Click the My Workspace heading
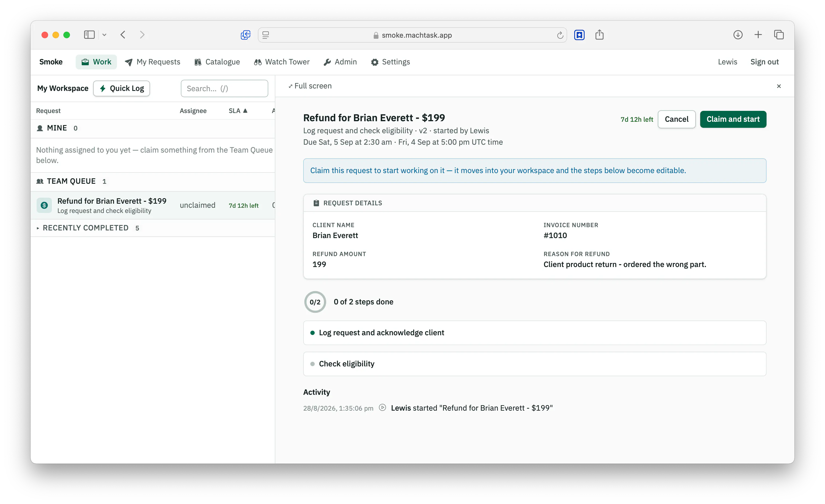This screenshot has width=825, height=504. [x=63, y=88]
